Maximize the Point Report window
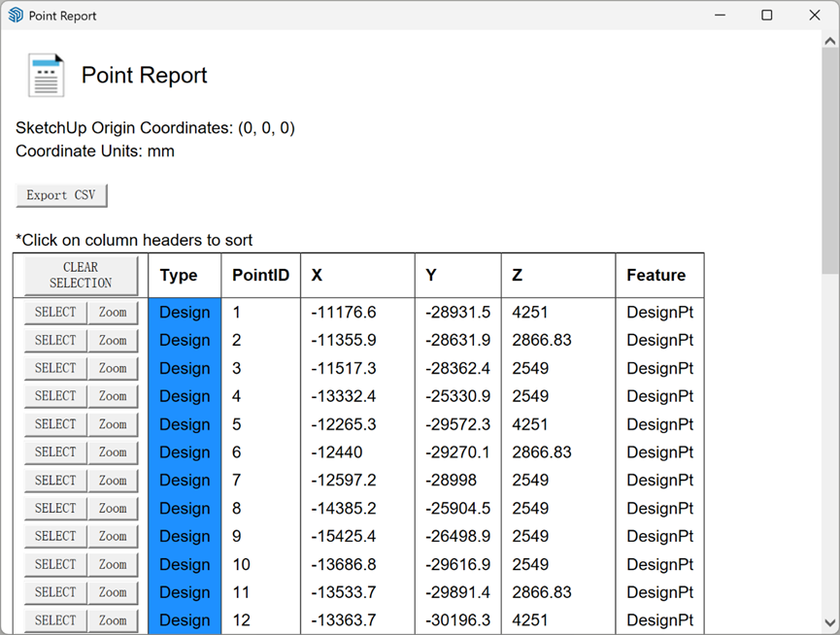The image size is (840, 635). 766,15
